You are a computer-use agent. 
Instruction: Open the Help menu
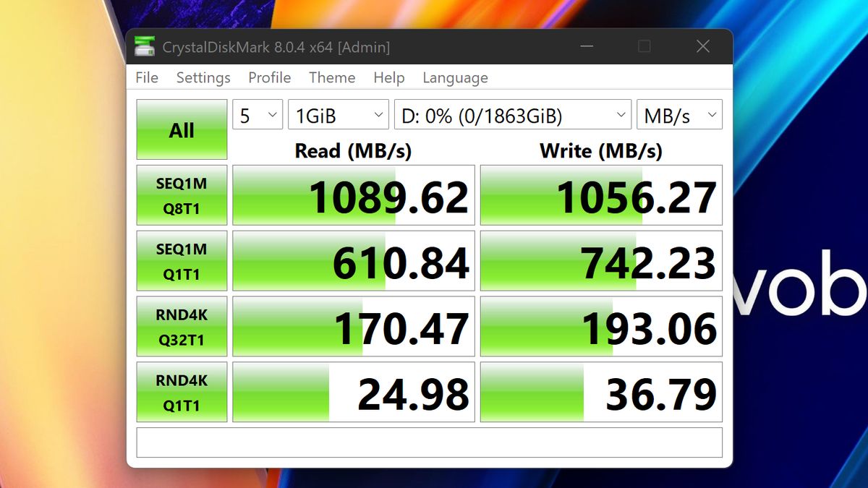click(388, 77)
